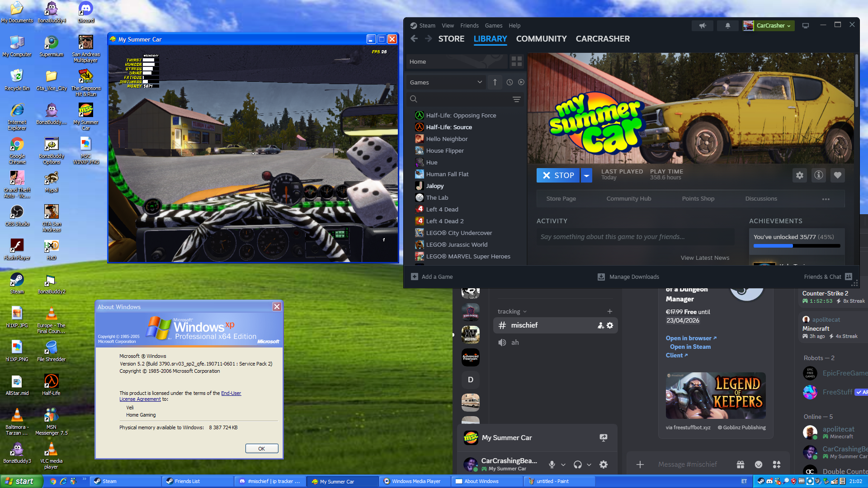Toggle Discord headphones deafen

(x=577, y=465)
